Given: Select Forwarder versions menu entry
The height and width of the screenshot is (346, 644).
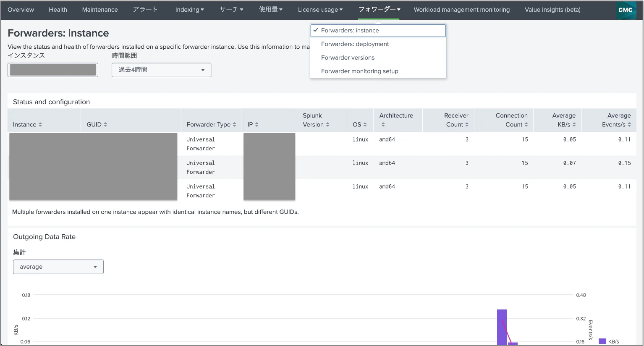Looking at the screenshot, I should [x=378, y=58].
